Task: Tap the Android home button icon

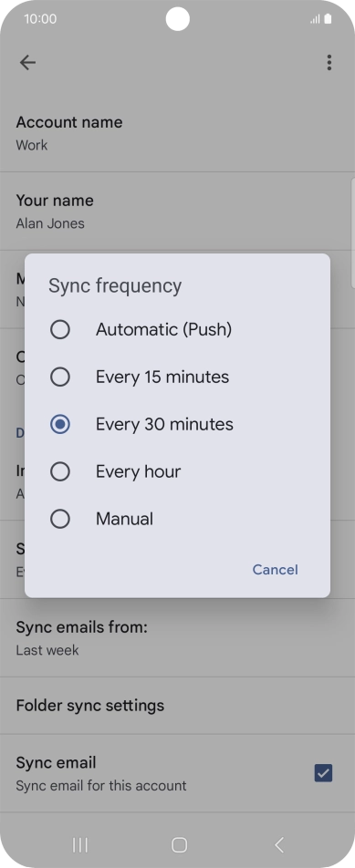Action: (x=179, y=844)
